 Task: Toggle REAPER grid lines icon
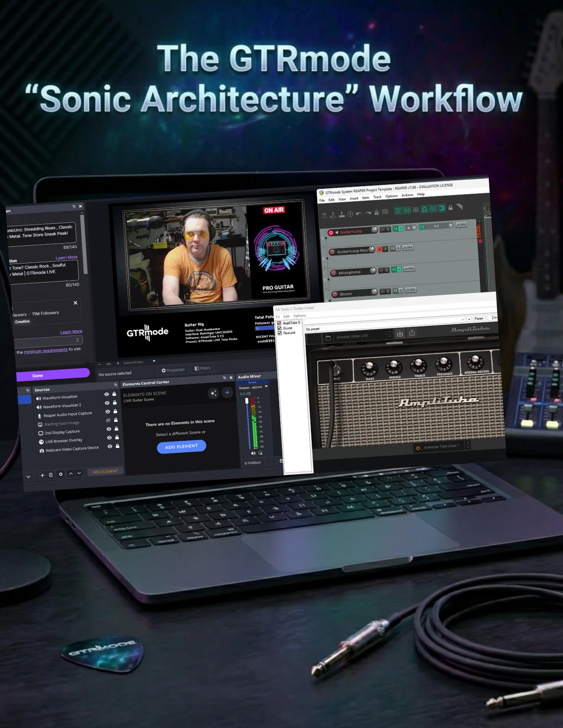[x=433, y=209]
